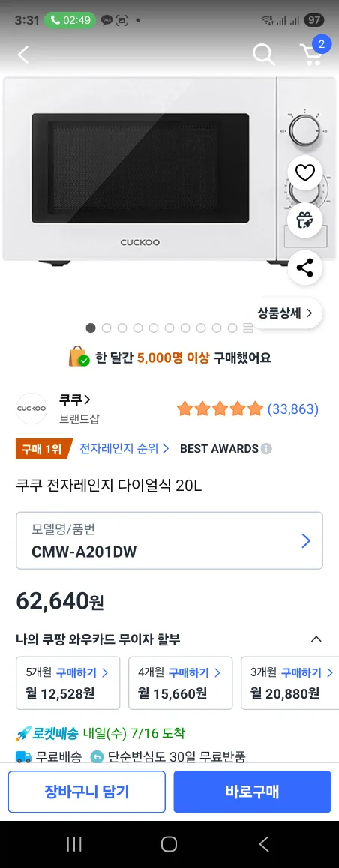Viewport: 339px width, 868px height.
Task: Open the 33,863 reviews count
Action: click(293, 409)
